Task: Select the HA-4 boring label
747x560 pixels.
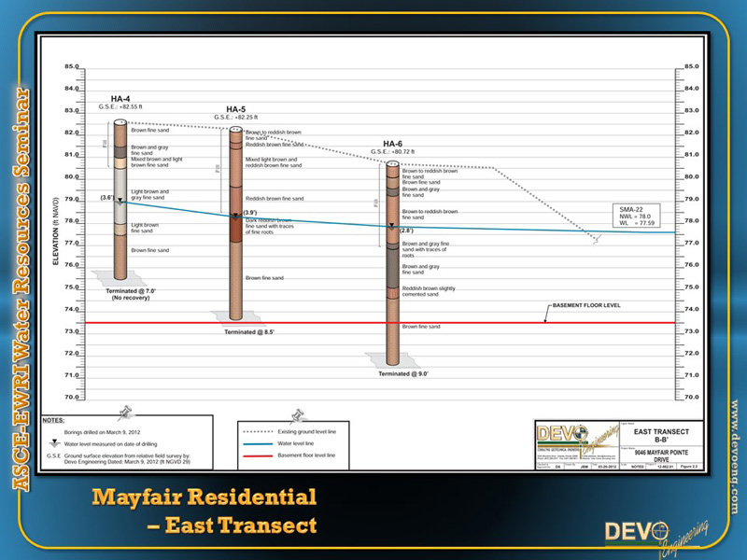Action: [120, 100]
